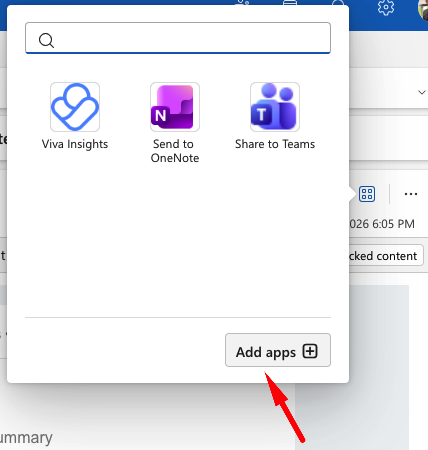Click the plus icon inside Add apps
Screen dimensions: 428x450
point(310,351)
